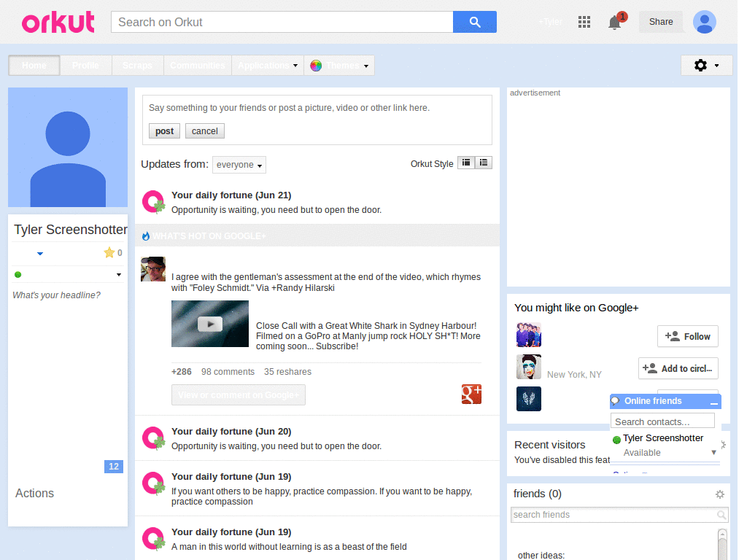The width and height of the screenshot is (747, 560).
Task: Click Tyler Screenshotter in Online friends
Action: tap(663, 438)
